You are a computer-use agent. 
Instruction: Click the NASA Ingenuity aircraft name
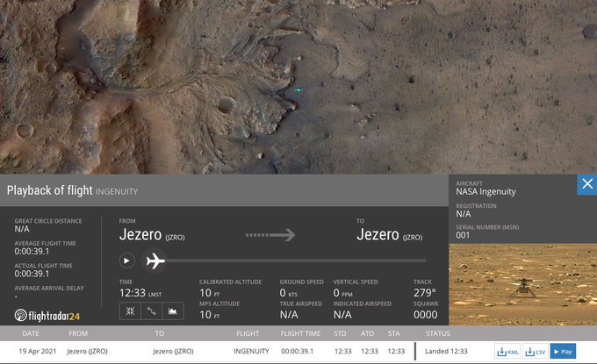pyautogui.click(x=486, y=192)
